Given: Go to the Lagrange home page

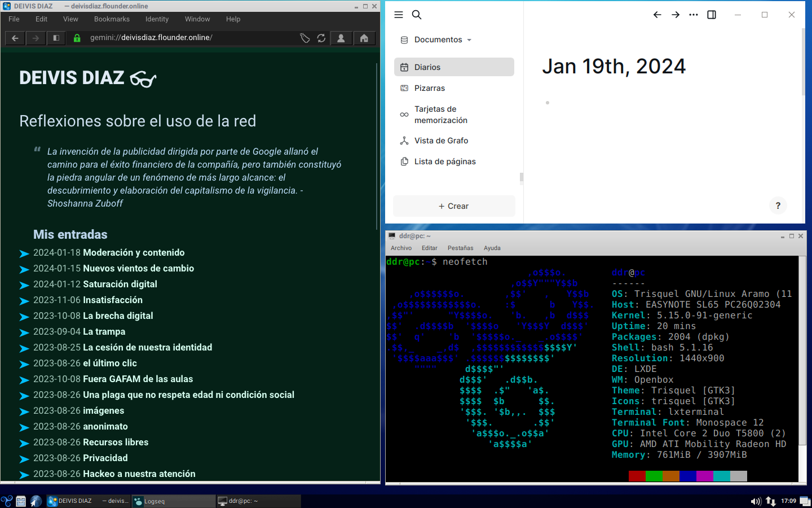Looking at the screenshot, I should pos(364,38).
